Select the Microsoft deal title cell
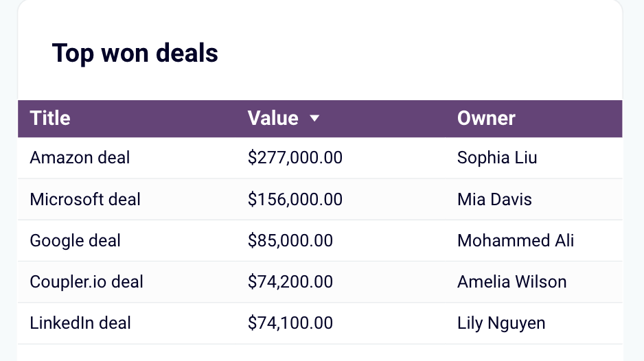 85,199
